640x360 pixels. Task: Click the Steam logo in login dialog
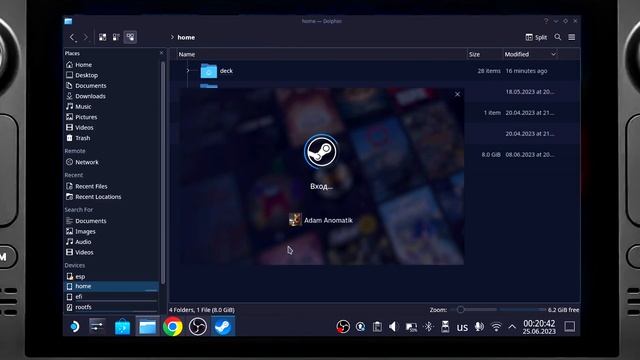321,151
